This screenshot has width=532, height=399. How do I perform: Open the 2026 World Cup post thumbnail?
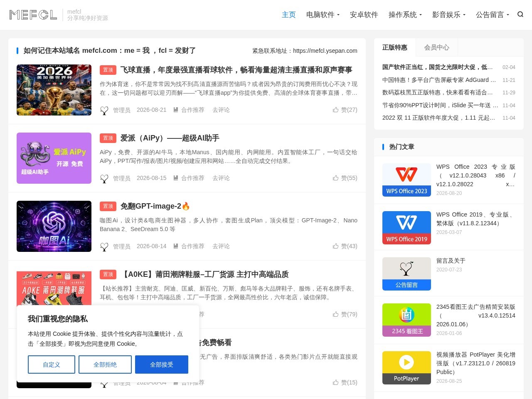54,90
